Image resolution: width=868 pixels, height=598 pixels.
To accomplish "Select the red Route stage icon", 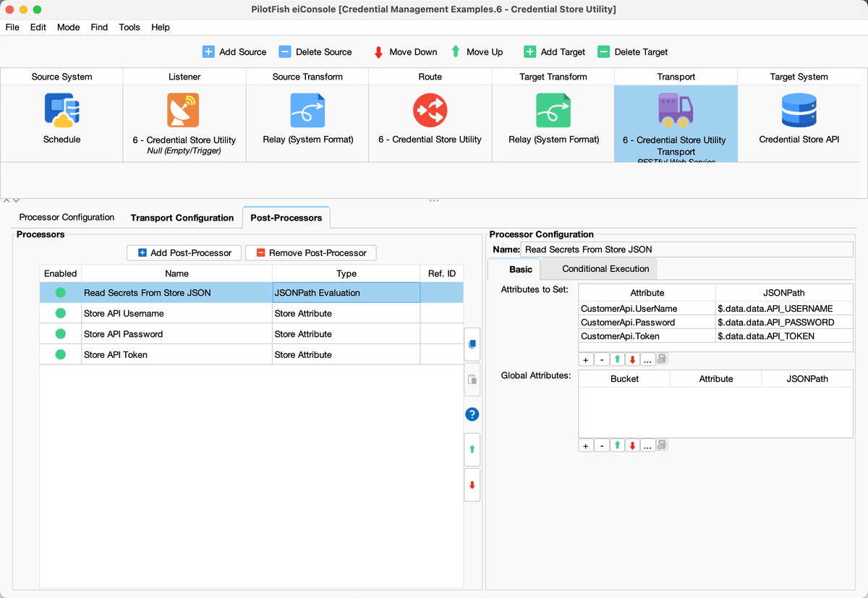I will [430, 111].
